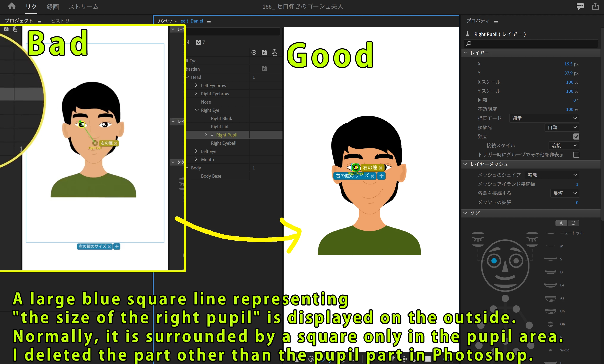The height and width of the screenshot is (364, 604).
Task: Remove the 右の瞳 handle tag with its X
Action: [380, 168]
